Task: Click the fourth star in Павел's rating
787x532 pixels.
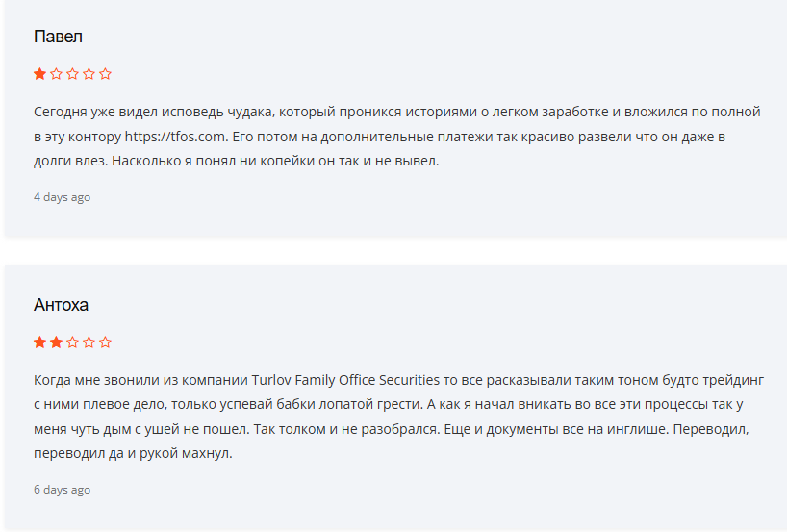Action: pos(89,74)
